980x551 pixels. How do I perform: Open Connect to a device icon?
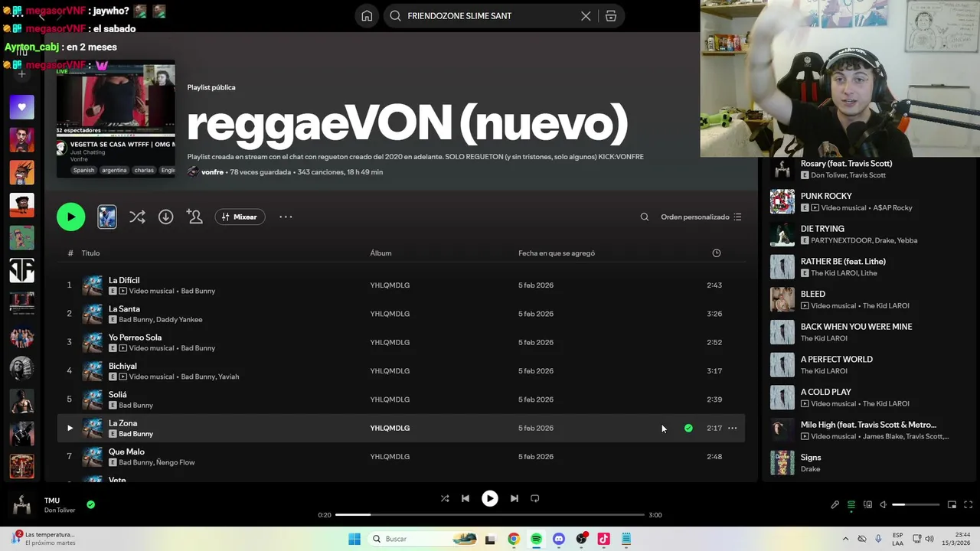[867, 505]
